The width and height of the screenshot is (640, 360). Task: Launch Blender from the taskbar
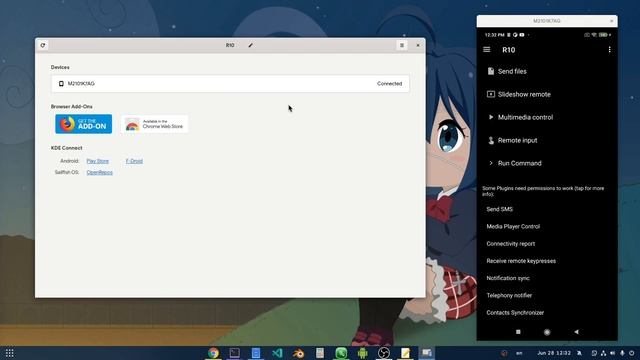(298, 353)
